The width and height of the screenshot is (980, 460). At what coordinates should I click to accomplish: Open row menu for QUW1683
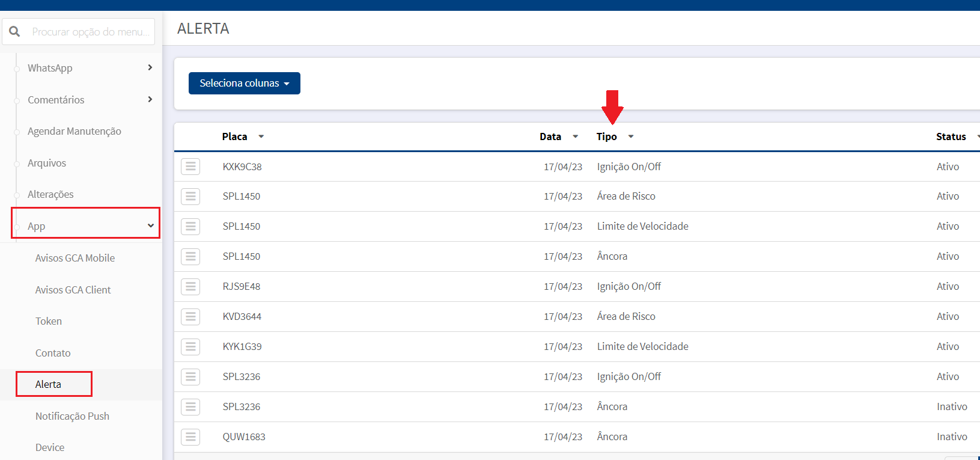point(190,437)
